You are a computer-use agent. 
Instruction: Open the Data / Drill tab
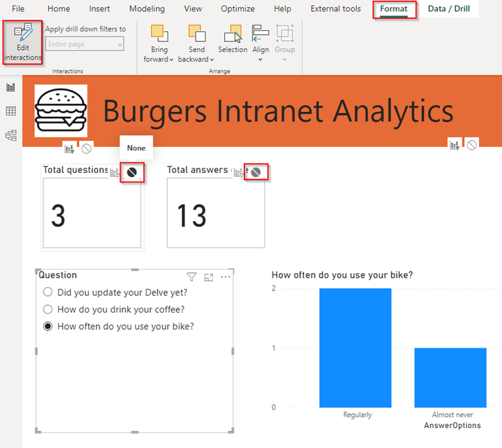(x=449, y=9)
